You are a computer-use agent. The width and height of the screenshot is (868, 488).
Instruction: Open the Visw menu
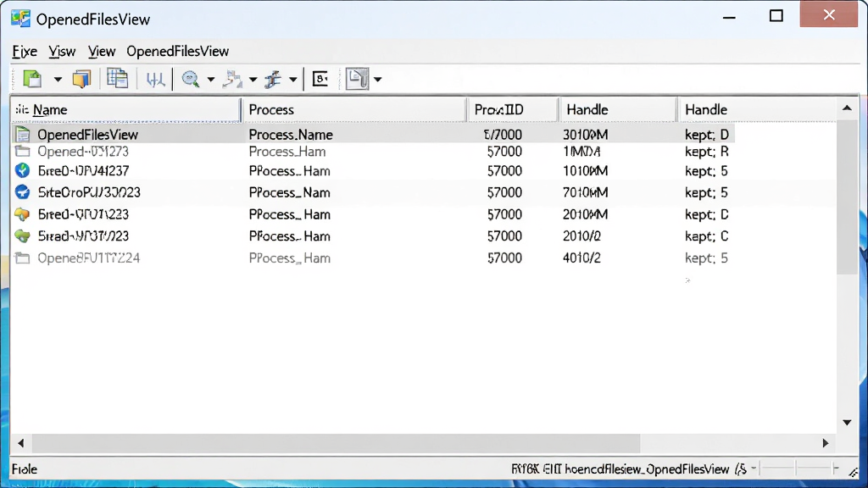(x=62, y=52)
